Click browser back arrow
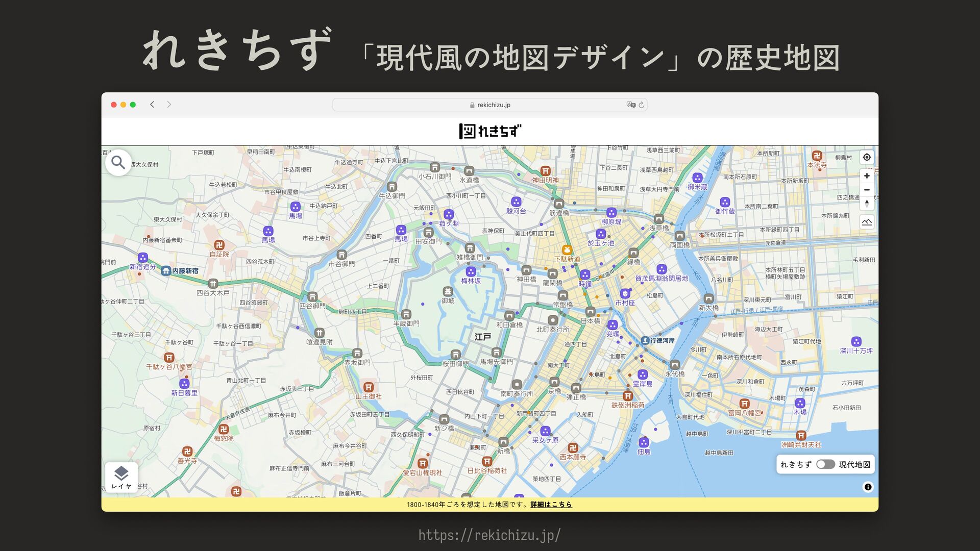The width and height of the screenshot is (980, 551). [152, 105]
